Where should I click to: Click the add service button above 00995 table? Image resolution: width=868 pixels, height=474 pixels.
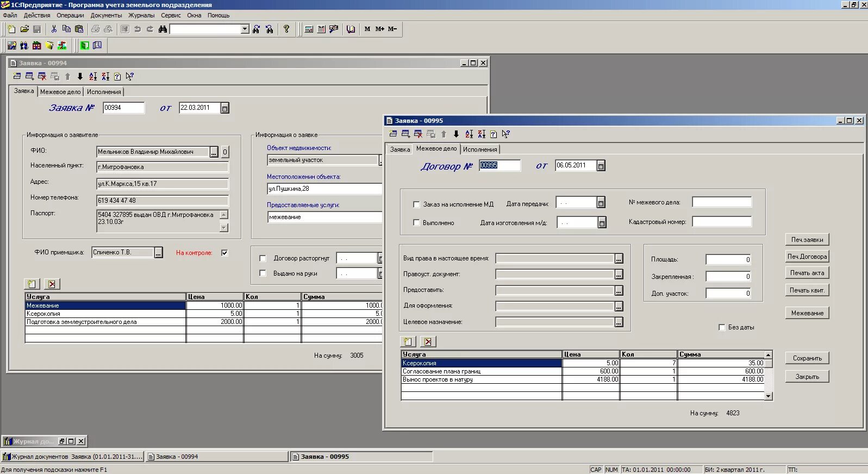coord(408,341)
